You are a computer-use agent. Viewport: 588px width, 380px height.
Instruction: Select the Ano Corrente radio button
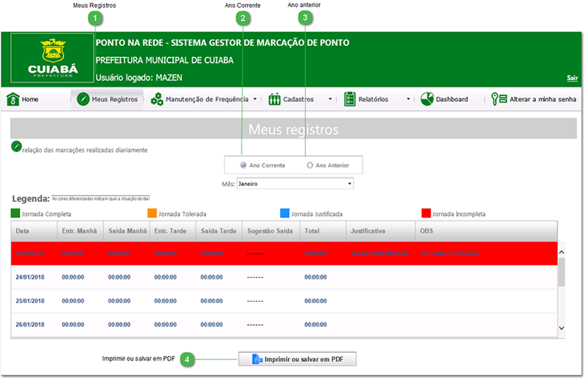pos(243,165)
